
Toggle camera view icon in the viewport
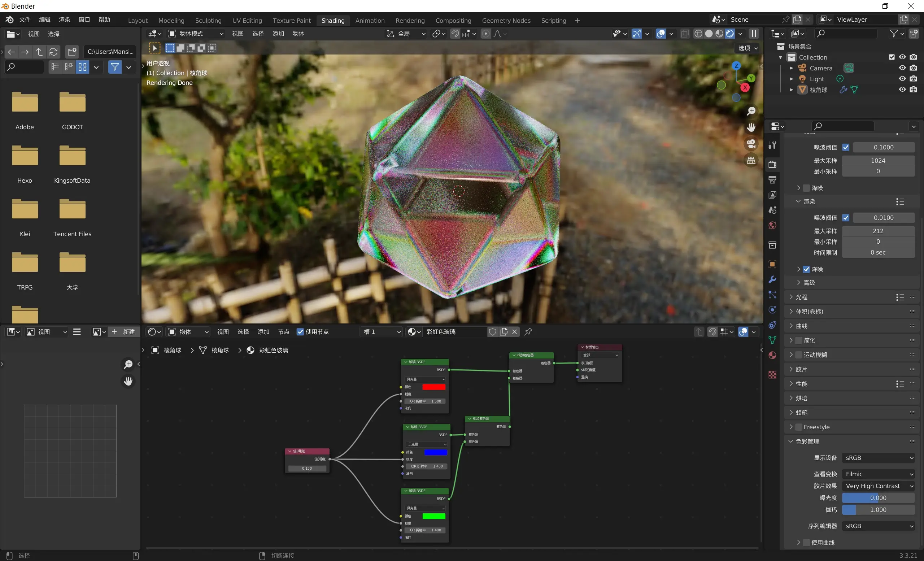click(x=751, y=144)
